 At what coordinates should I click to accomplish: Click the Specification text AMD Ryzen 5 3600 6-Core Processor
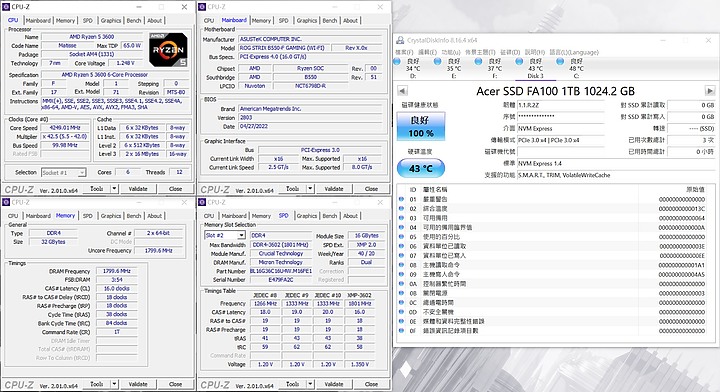105,74
